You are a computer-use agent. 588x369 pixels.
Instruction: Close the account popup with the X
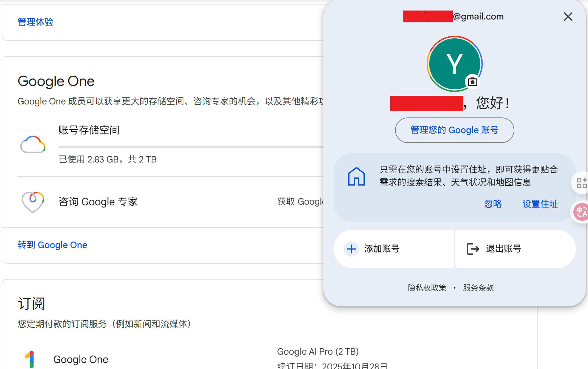pos(568,17)
